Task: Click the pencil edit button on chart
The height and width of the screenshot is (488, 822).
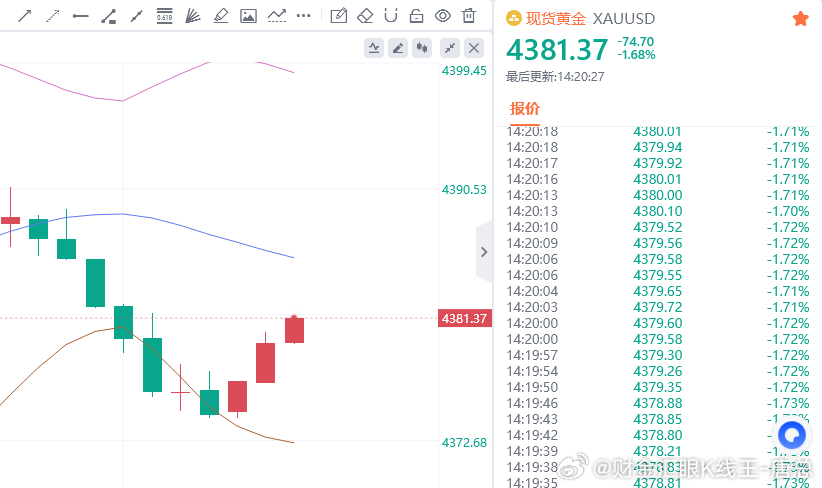Action: point(398,48)
